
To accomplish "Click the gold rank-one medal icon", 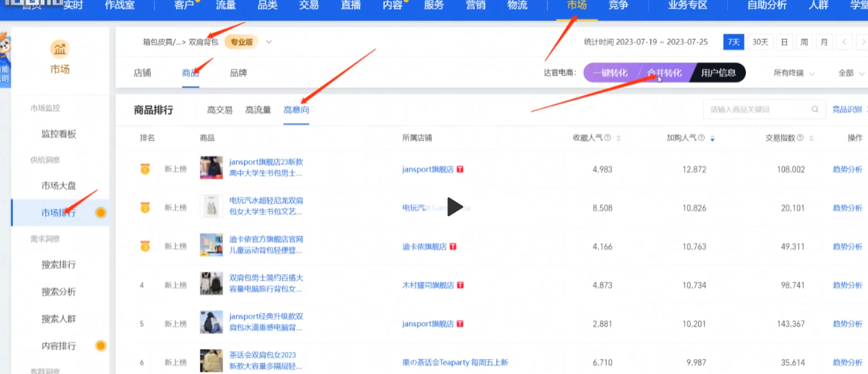I will point(145,169).
